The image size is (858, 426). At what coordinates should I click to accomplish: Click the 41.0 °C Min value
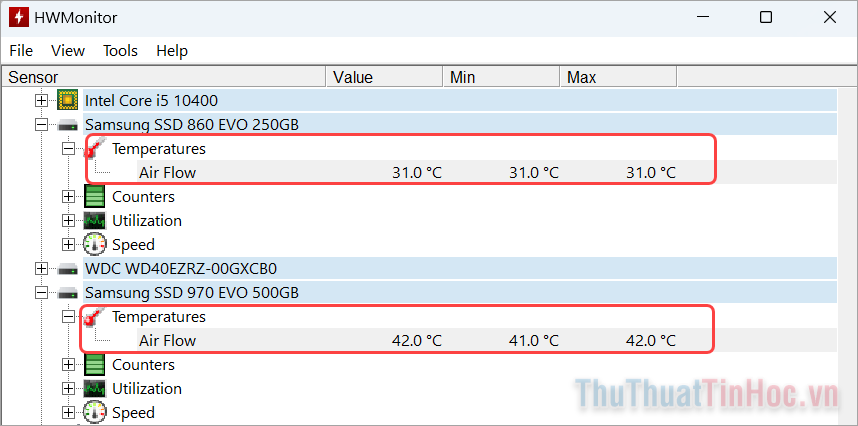tap(534, 341)
